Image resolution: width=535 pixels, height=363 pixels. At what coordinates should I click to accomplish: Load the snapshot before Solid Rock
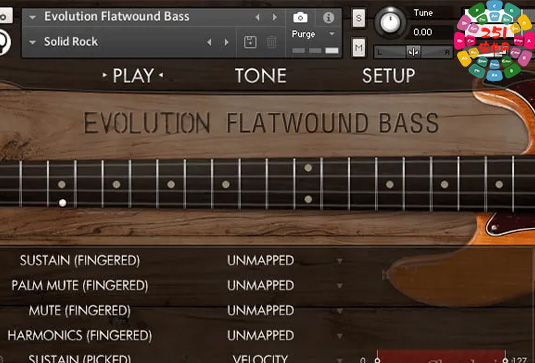[x=209, y=42]
